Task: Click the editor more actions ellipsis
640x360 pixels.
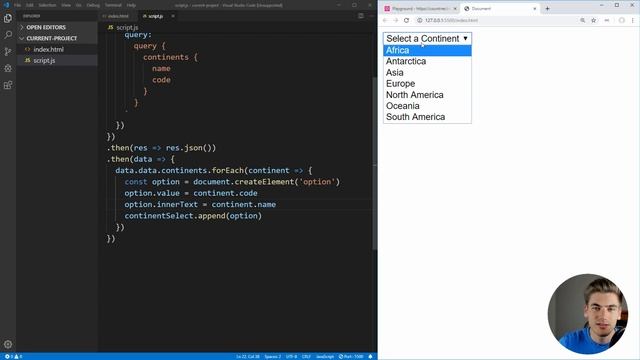Action: coord(372,16)
